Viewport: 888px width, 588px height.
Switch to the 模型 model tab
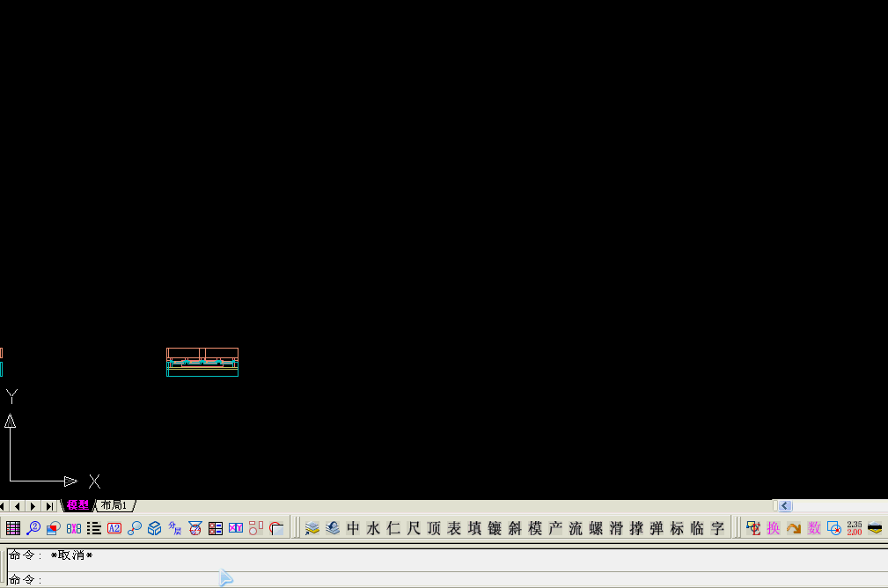click(x=77, y=505)
